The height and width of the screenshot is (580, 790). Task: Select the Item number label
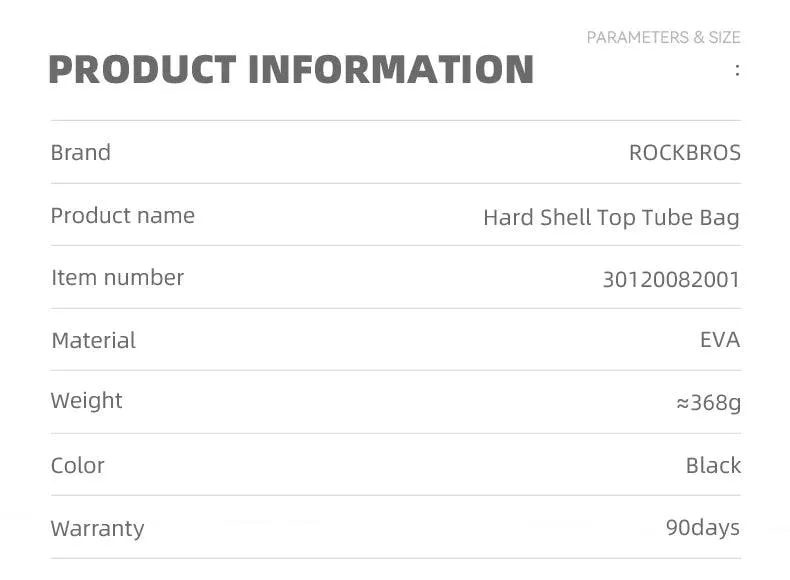point(117,278)
